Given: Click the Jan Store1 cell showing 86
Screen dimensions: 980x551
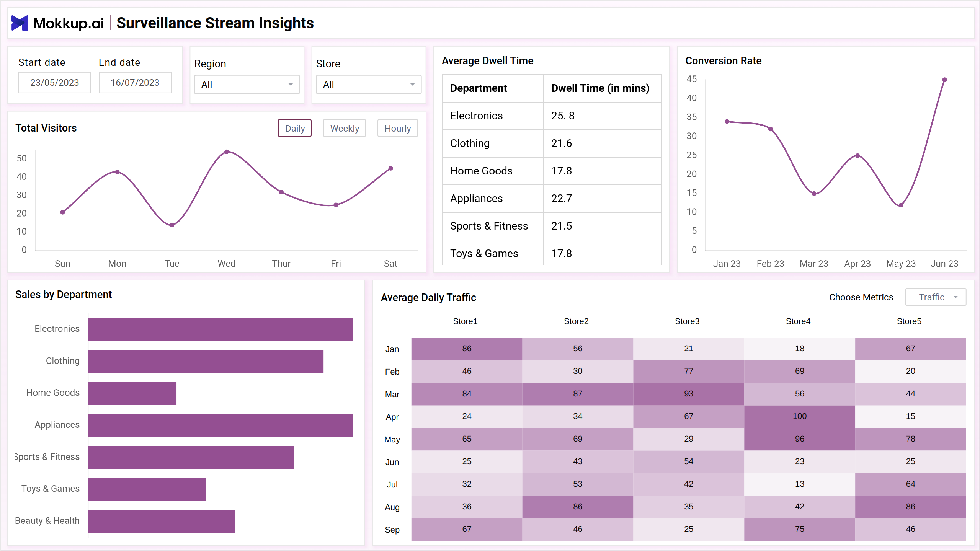Looking at the screenshot, I should pos(467,349).
